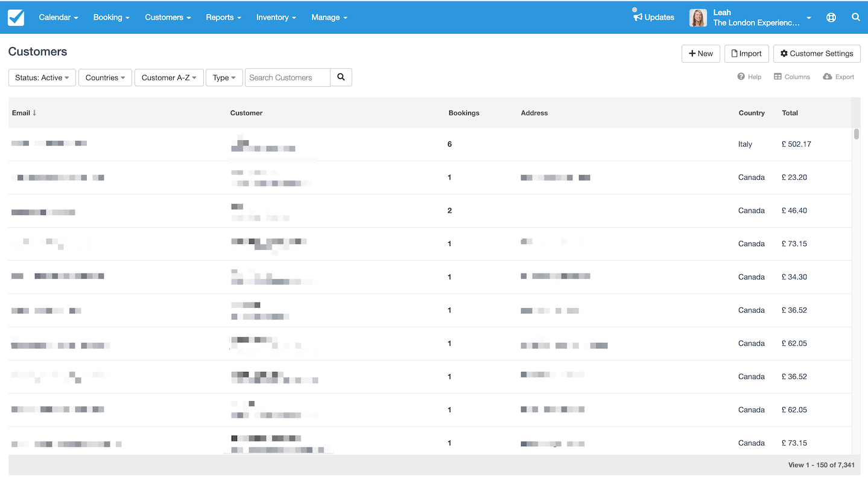This screenshot has height=477, width=868.
Task: Open the Updates megaphone notifications
Action: coord(654,17)
